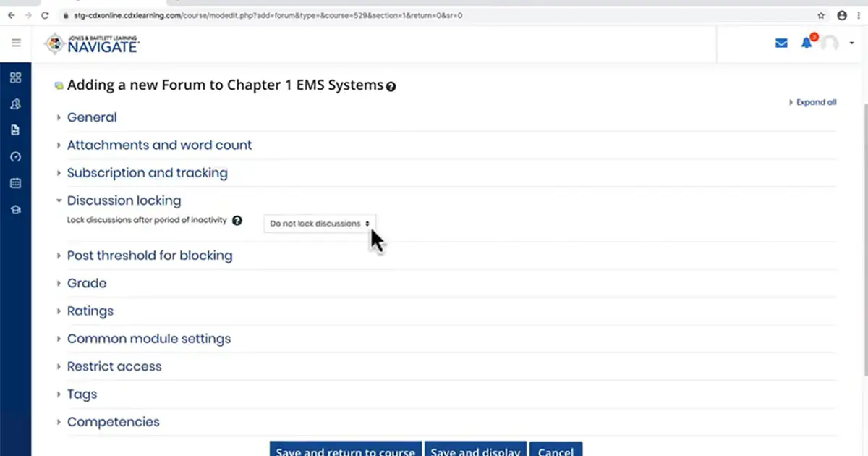Click the graduation cap sidebar icon
The width and height of the screenshot is (868, 456).
15,210
